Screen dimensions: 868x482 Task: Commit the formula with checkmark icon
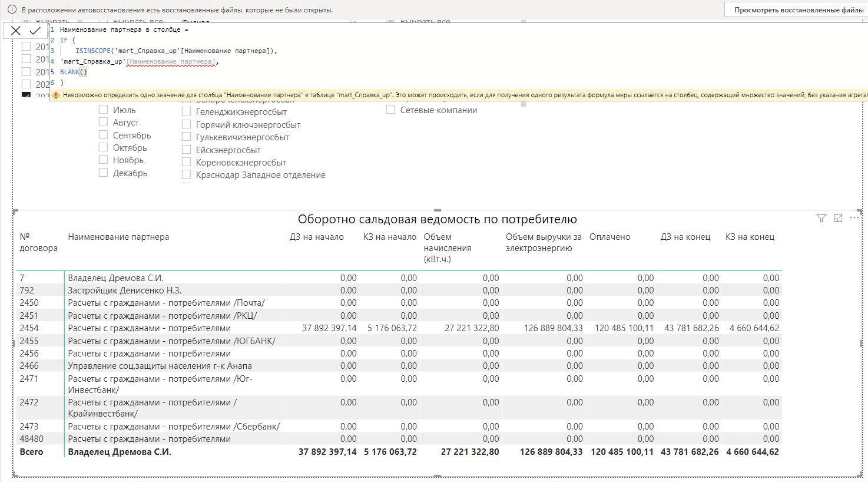35,31
